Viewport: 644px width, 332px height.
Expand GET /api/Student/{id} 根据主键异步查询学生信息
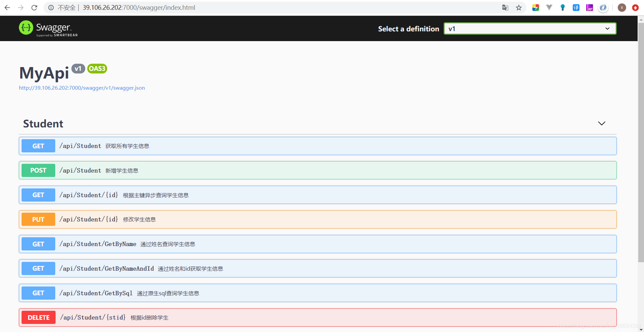tap(318, 195)
